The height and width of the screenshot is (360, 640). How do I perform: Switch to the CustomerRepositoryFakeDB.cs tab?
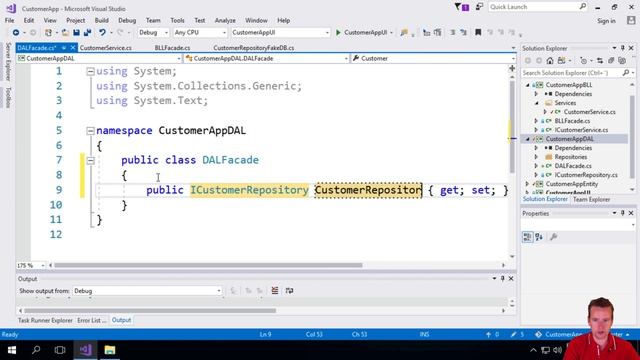pos(253,48)
